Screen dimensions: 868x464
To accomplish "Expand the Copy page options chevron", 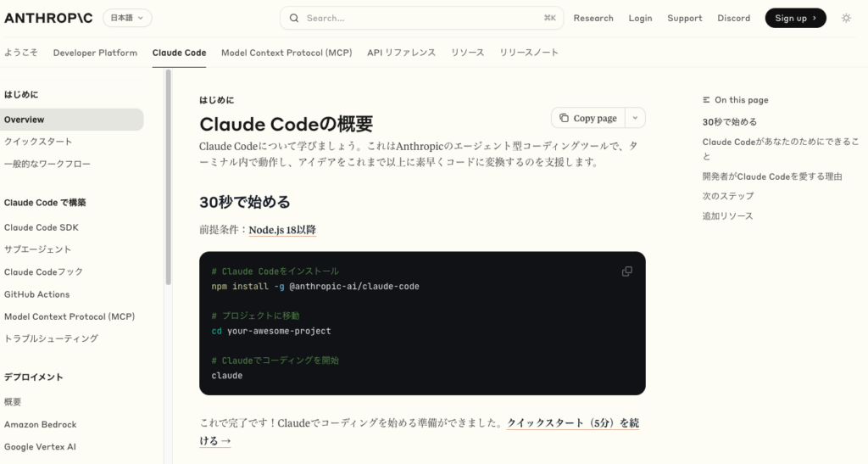I will point(635,118).
